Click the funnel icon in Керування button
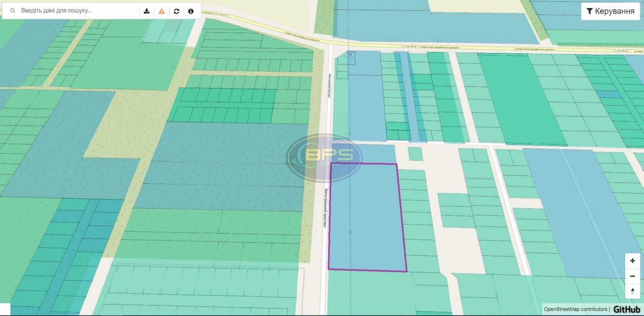 coord(589,11)
